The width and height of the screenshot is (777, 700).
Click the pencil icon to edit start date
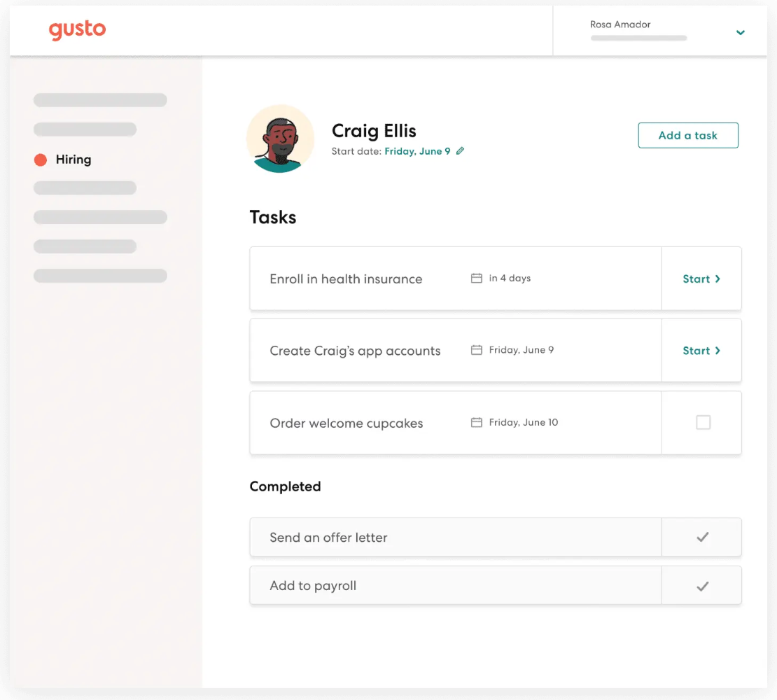(x=460, y=150)
